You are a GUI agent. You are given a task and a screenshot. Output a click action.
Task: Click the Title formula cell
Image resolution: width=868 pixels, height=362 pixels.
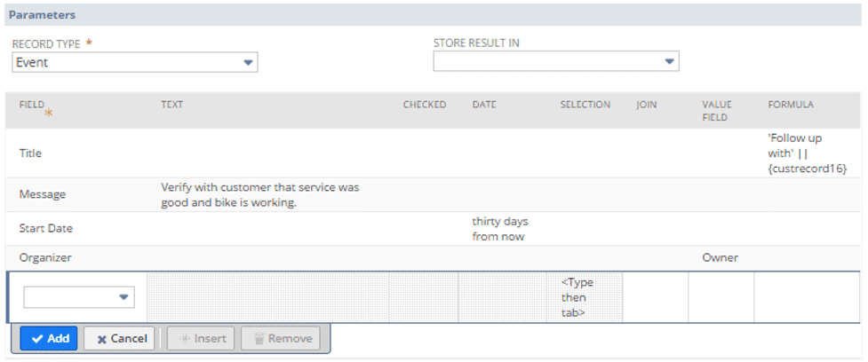807,153
